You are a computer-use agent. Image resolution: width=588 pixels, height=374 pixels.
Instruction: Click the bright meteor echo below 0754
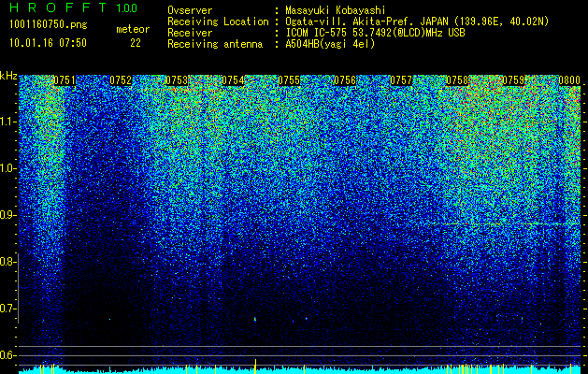point(255,319)
